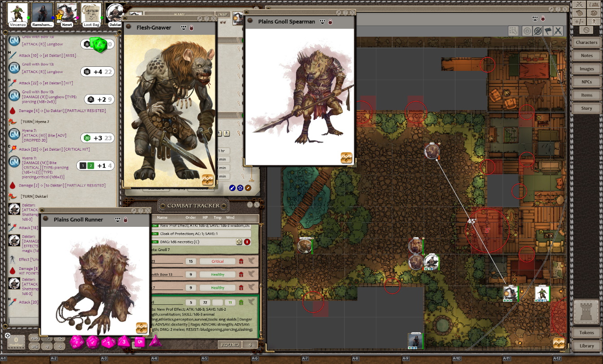The image size is (603, 364).
Task: Click the Critical health status field
Action: pyautogui.click(x=218, y=261)
